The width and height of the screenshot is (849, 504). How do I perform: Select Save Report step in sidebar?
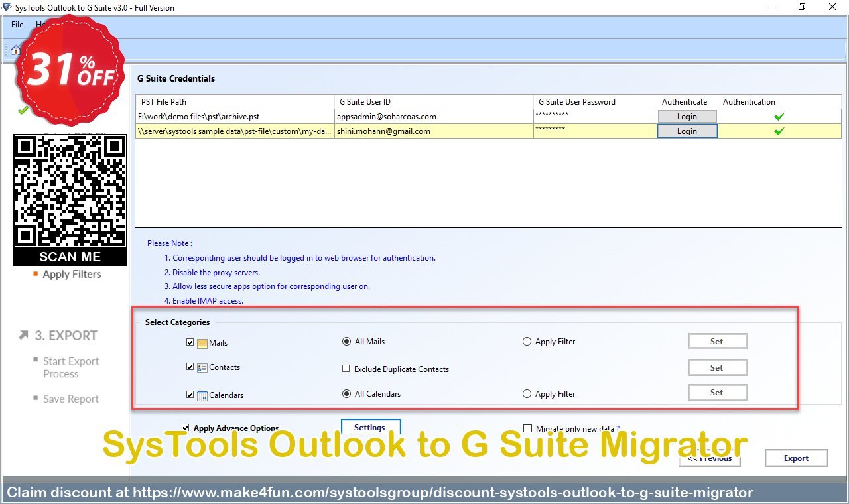(71, 399)
